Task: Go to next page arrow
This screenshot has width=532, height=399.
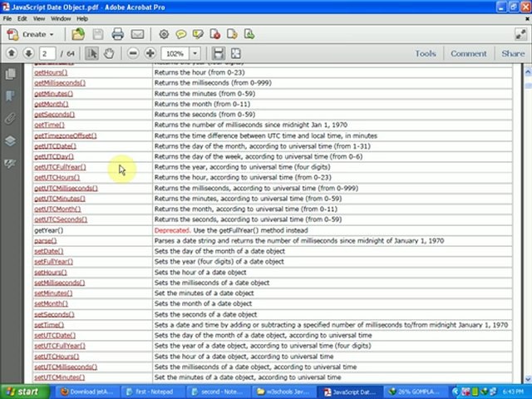Action: (x=28, y=53)
